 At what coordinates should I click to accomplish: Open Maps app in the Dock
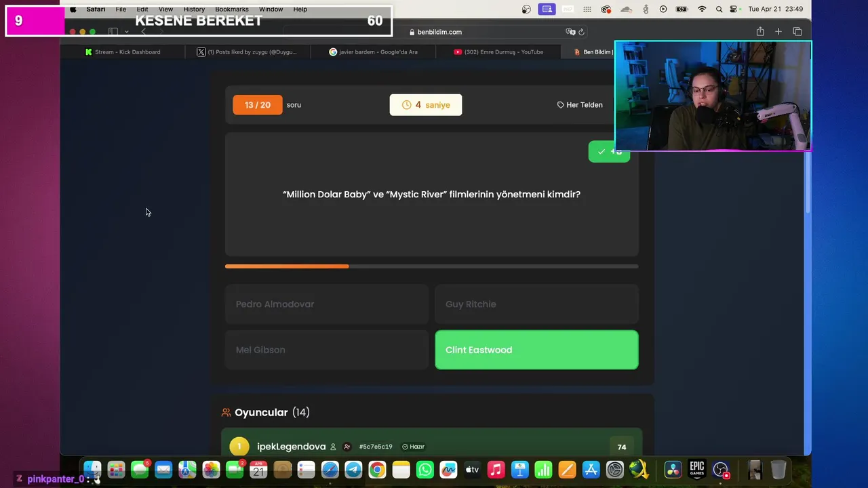pyautogui.click(x=187, y=469)
